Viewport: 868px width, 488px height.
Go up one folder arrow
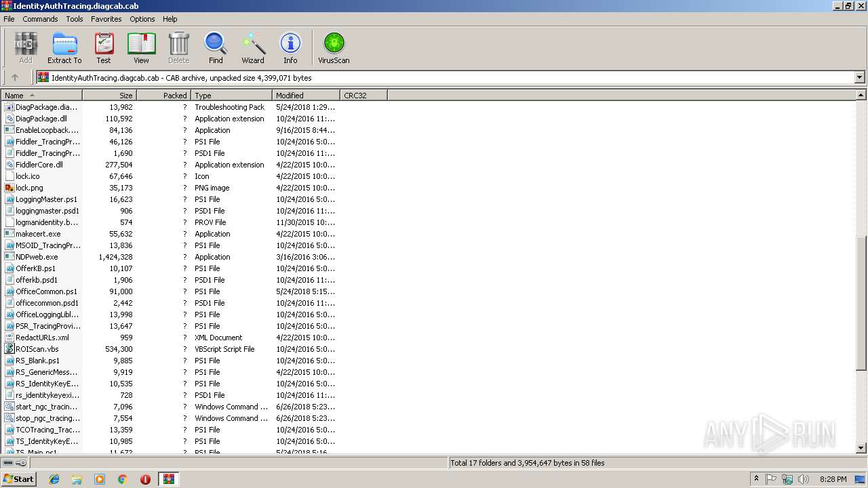[15, 77]
